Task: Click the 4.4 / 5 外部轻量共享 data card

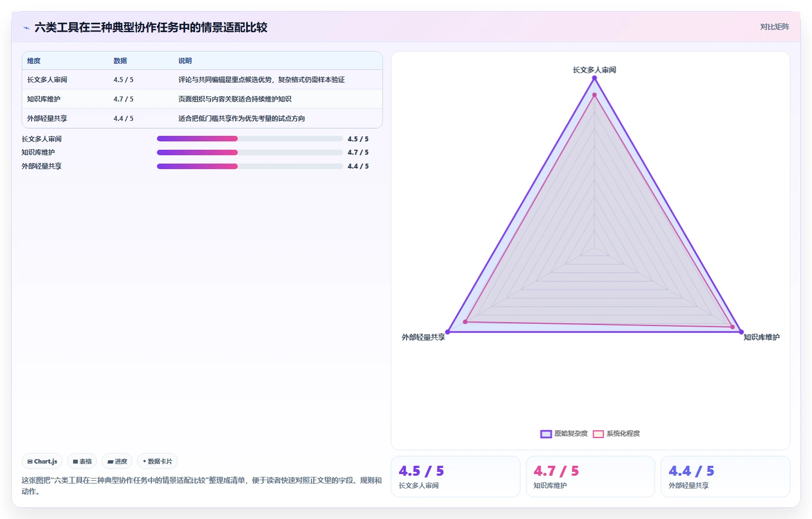Action: click(726, 477)
